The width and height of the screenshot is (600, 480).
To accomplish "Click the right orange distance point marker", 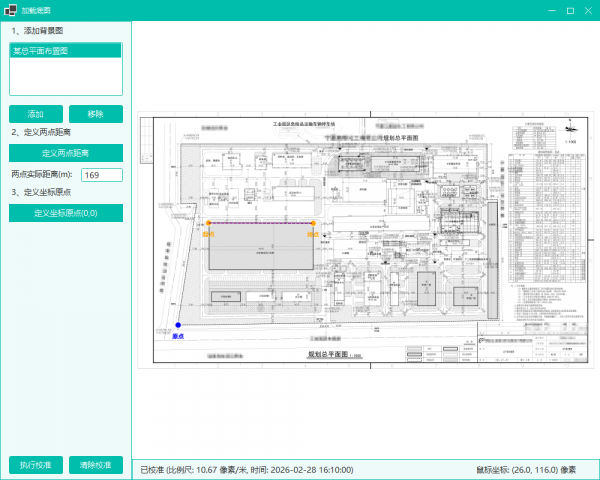I will [x=313, y=223].
